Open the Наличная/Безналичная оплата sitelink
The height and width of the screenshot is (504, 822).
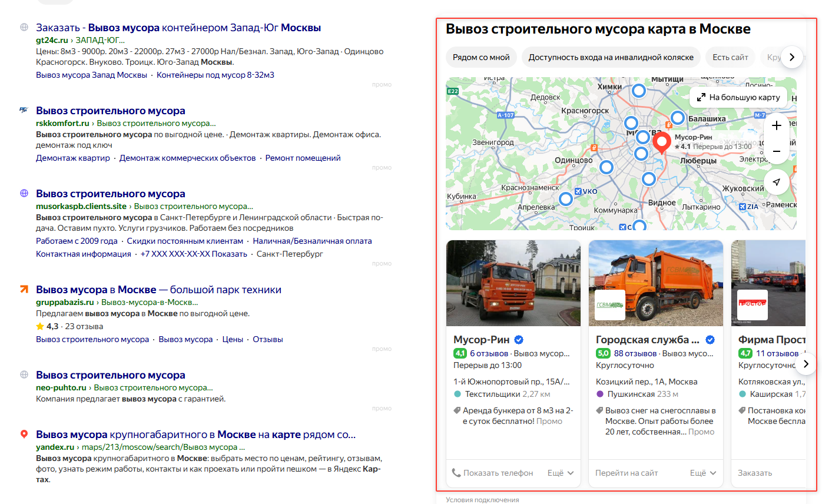point(312,241)
